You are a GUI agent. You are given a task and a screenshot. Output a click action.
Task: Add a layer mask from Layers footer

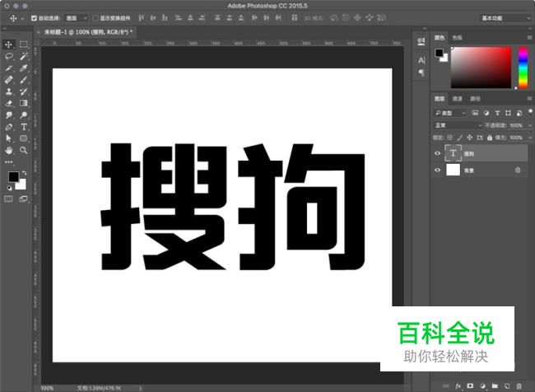pyautogui.click(x=470, y=386)
